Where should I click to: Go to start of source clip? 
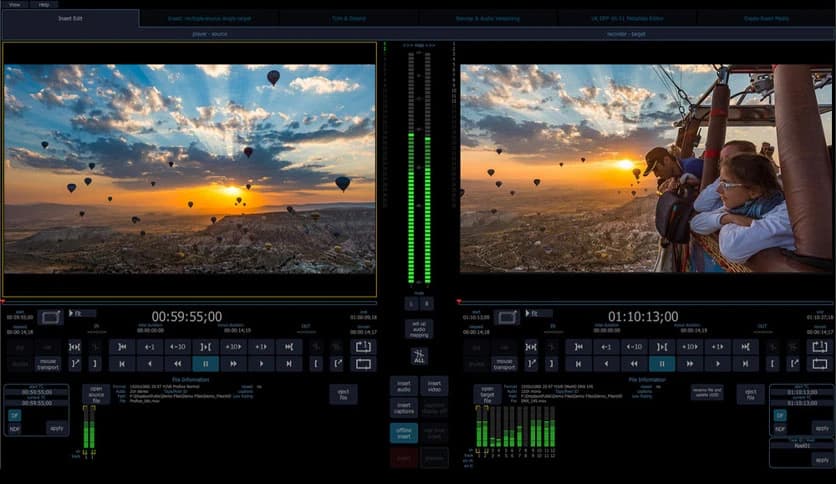[x=122, y=364]
